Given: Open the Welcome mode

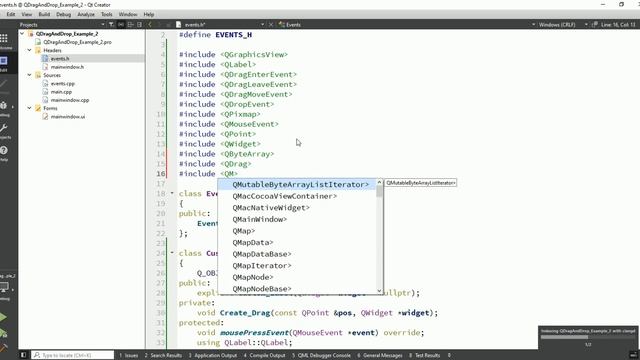Looking at the screenshot, I should pos(4,41).
